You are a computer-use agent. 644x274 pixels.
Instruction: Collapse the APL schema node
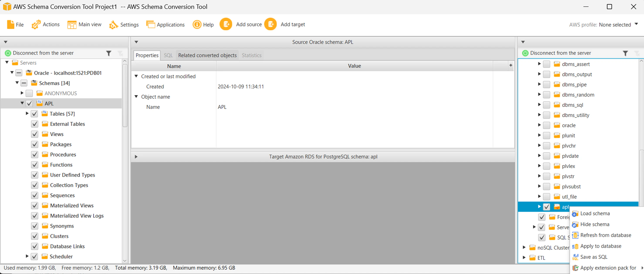click(22, 103)
